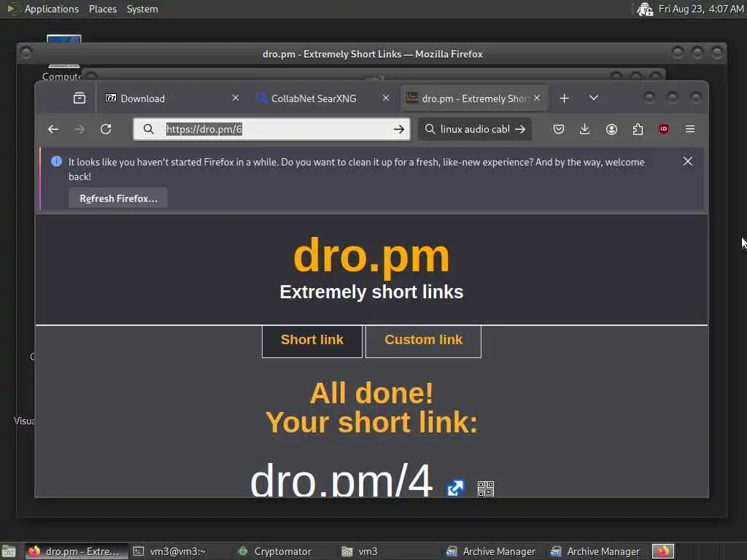The height and width of the screenshot is (560, 747).
Task: Click the Refresh Firefox... button
Action: pyautogui.click(x=118, y=198)
